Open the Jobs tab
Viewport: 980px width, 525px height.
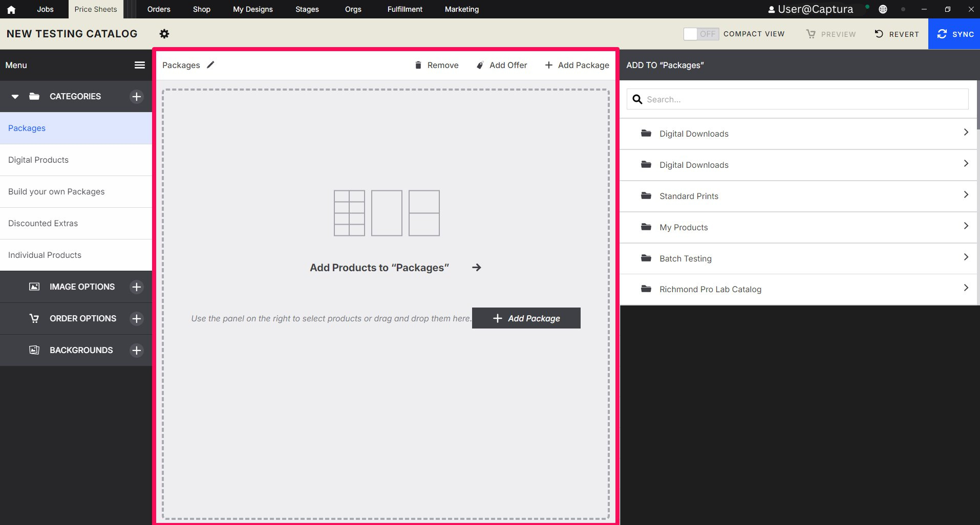tap(45, 9)
